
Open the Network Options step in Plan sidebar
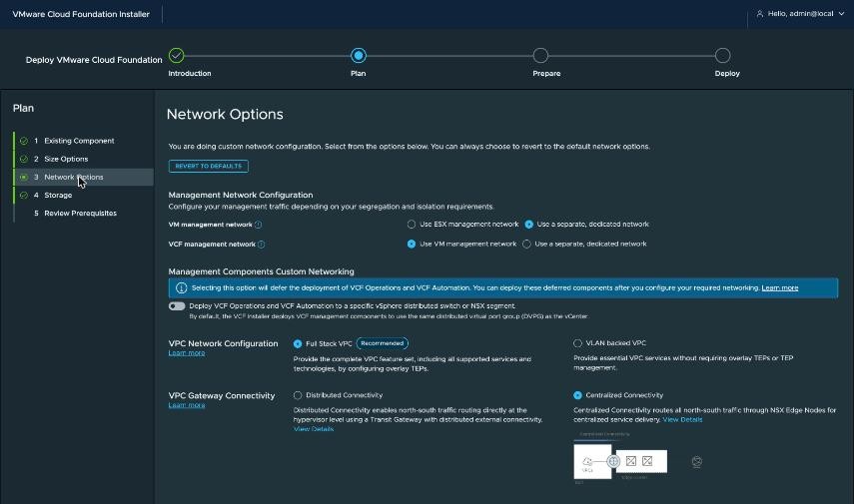tap(83, 177)
